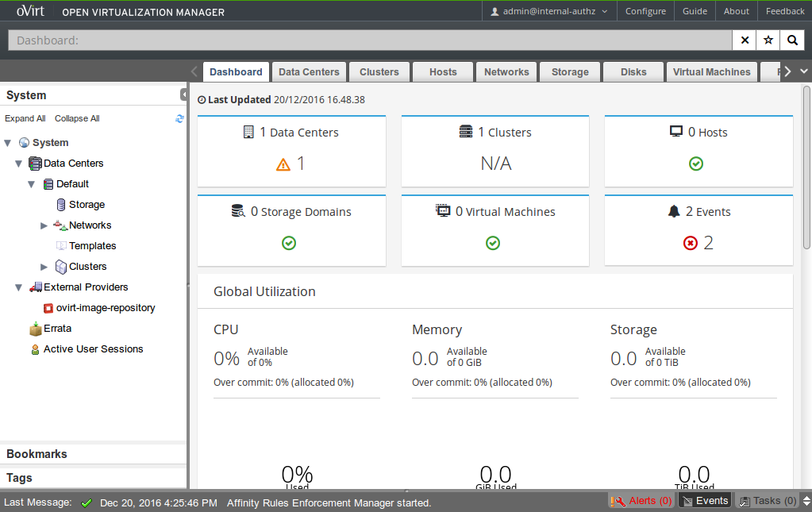Click the ovirt-image-repository red icon

(48, 308)
